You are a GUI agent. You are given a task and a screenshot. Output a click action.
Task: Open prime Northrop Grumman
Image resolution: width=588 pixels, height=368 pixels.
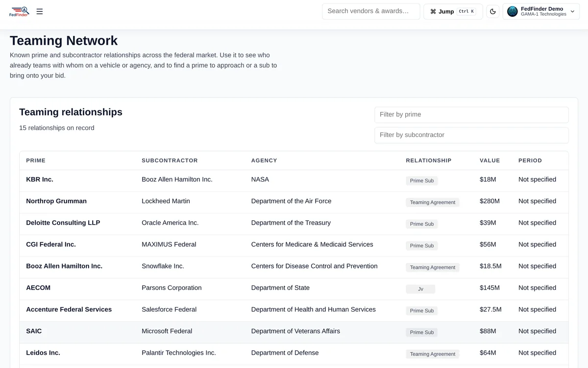coord(56,201)
